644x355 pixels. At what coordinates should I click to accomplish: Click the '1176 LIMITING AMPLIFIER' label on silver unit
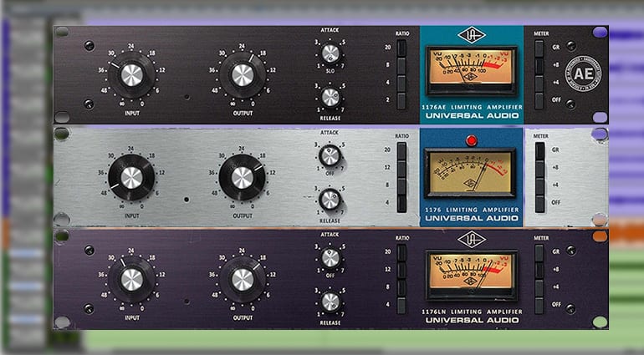(x=472, y=210)
